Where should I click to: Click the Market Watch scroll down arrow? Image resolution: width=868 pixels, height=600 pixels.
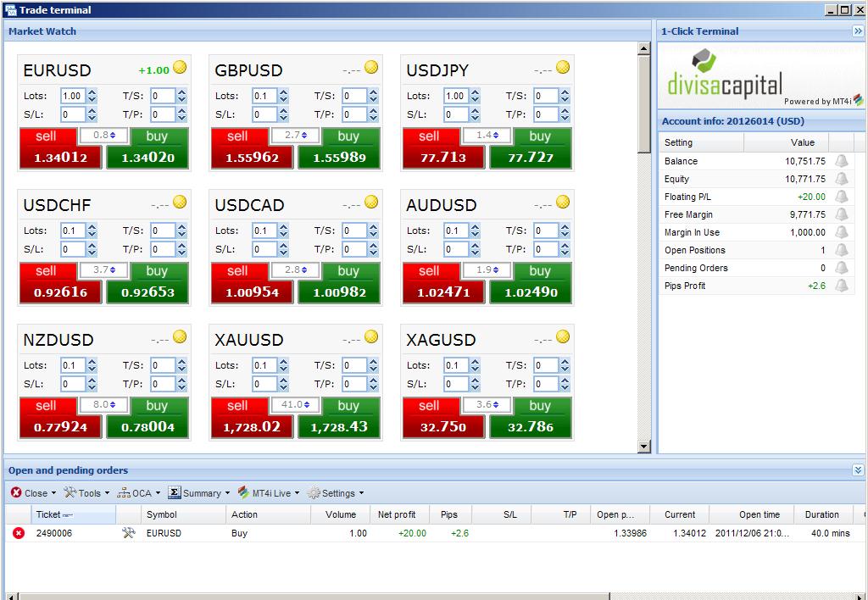point(644,447)
